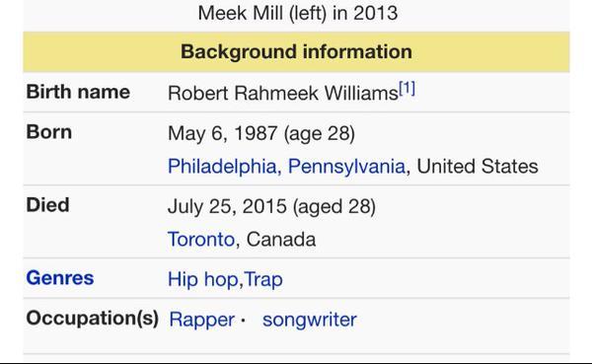The image size is (592, 364).
Task: Click the [1] reference superscript
Action: click(407, 89)
